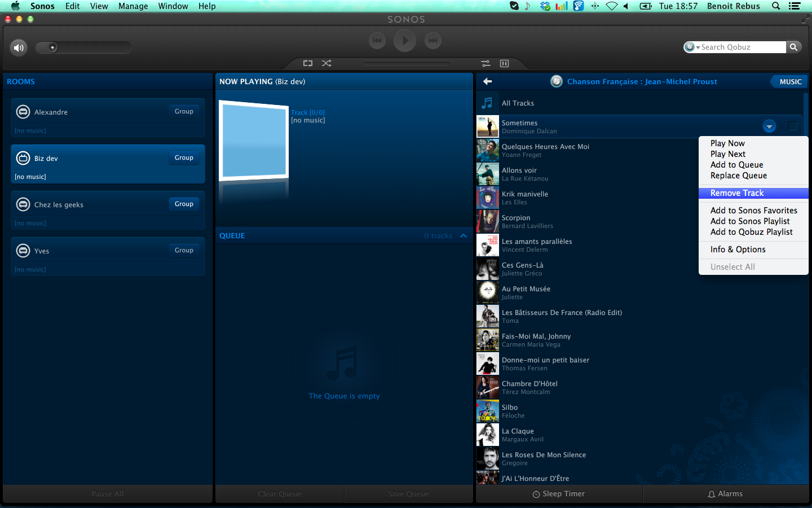Click Krik manivelle album thumbnail

(488, 198)
